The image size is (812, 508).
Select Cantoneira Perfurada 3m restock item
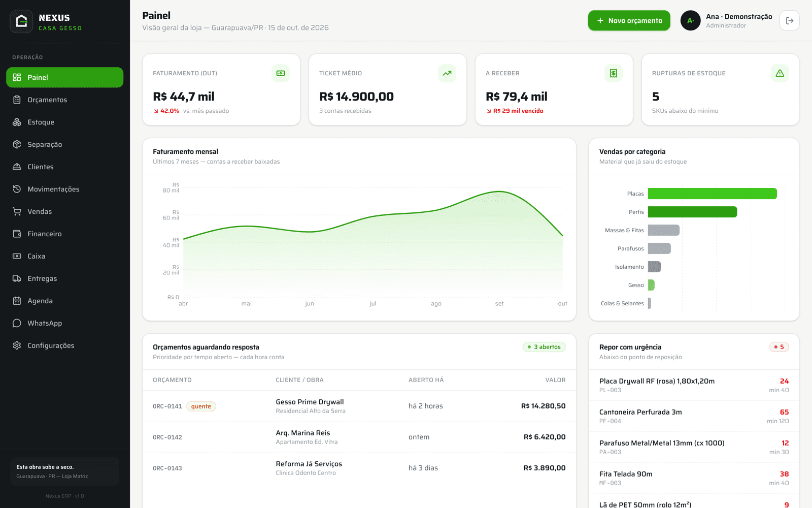[x=694, y=416]
